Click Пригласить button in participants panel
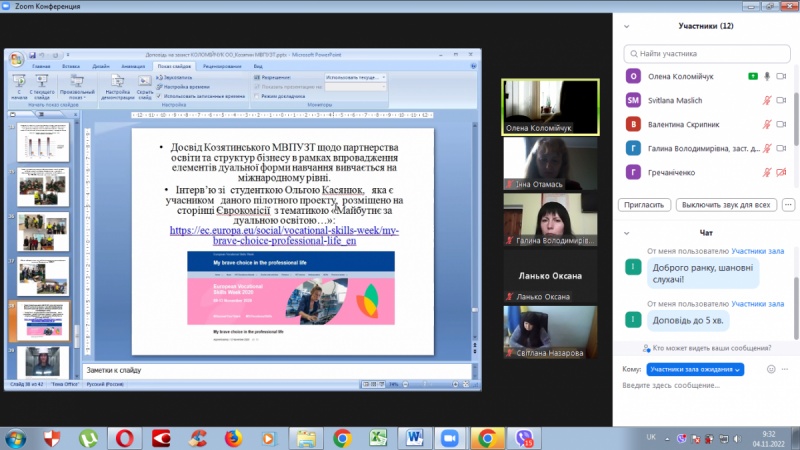The width and height of the screenshot is (800, 450). coord(645,204)
